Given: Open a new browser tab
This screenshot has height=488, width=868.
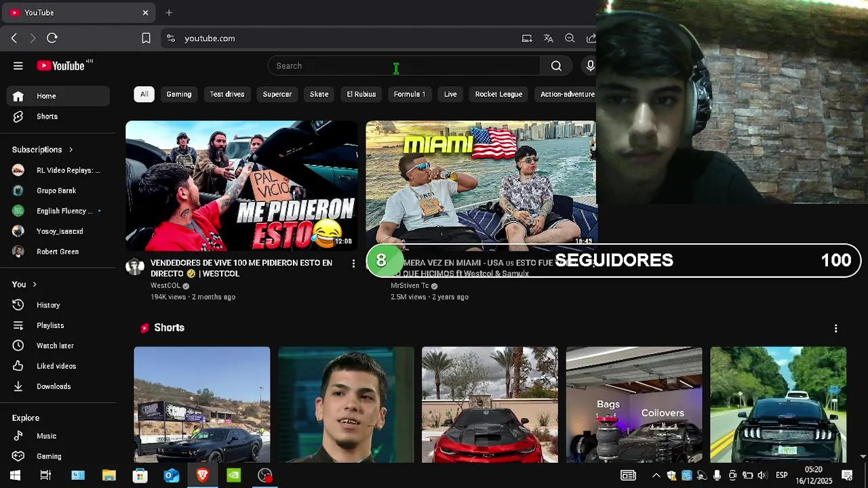Looking at the screenshot, I should point(169,12).
